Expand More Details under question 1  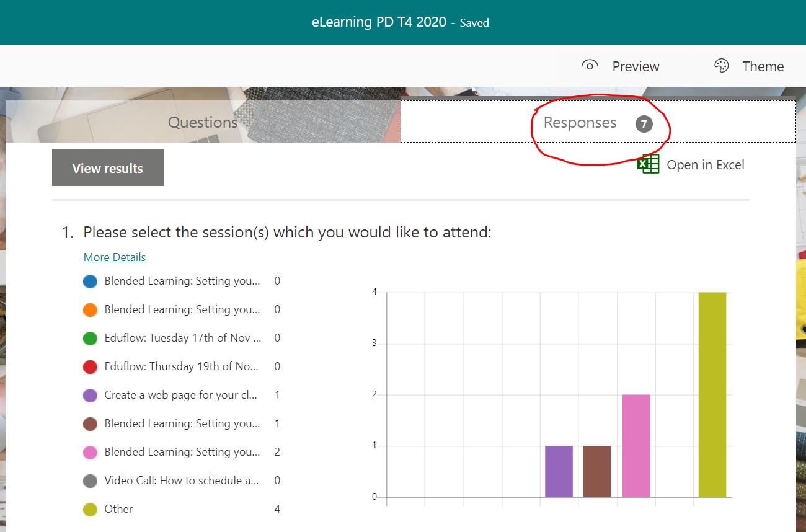pyautogui.click(x=114, y=257)
